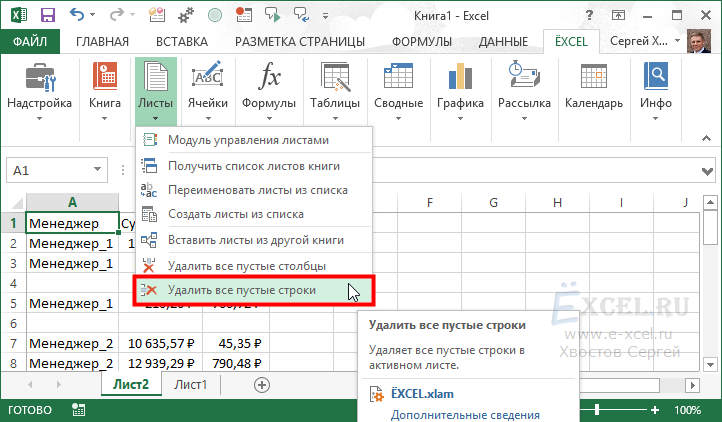This screenshot has height=422, width=722.
Task: Click the macro record icon in status bar
Action: tap(78, 410)
